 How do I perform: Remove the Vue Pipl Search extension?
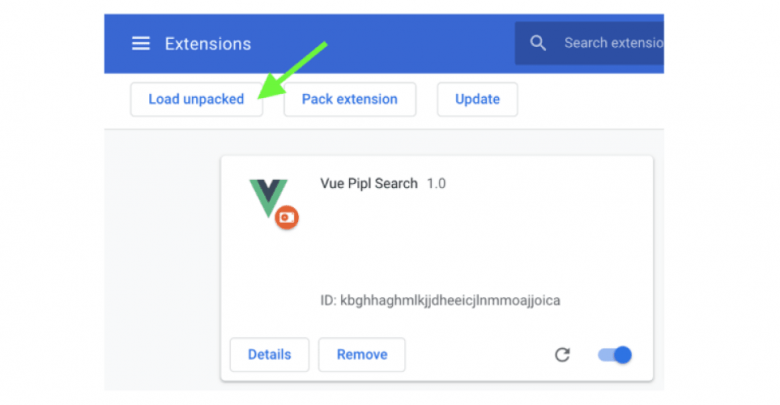tap(362, 354)
